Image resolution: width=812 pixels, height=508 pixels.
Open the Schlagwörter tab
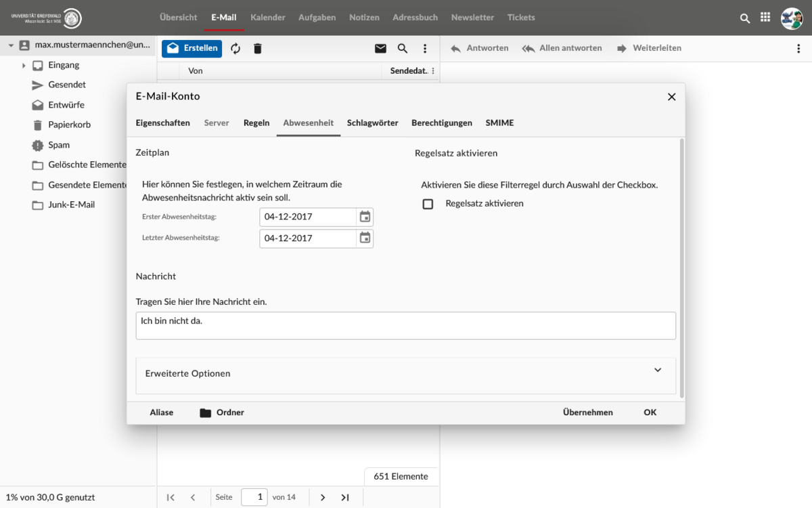(372, 123)
